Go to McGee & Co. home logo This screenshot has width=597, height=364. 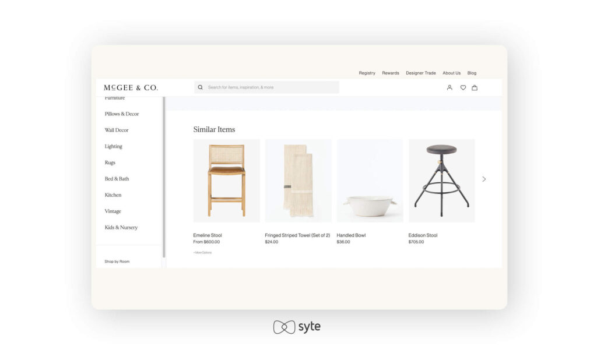click(x=131, y=87)
